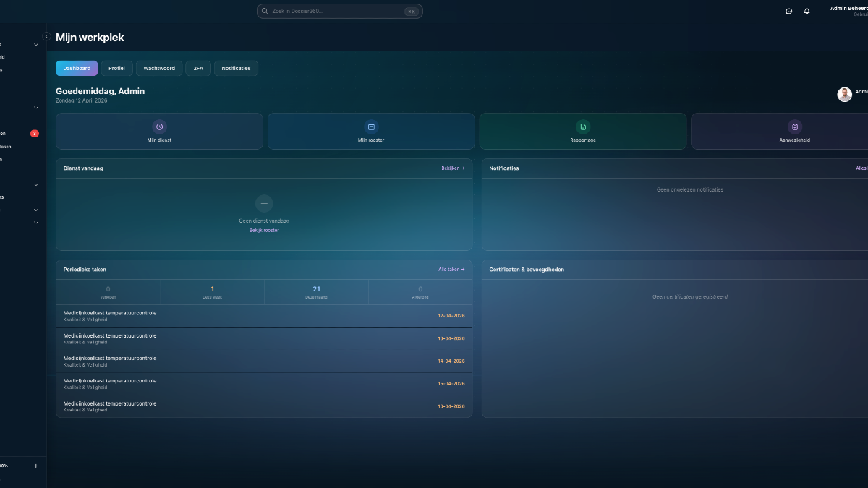Open the chat messages icon
This screenshot has height=488, width=868.
788,11
